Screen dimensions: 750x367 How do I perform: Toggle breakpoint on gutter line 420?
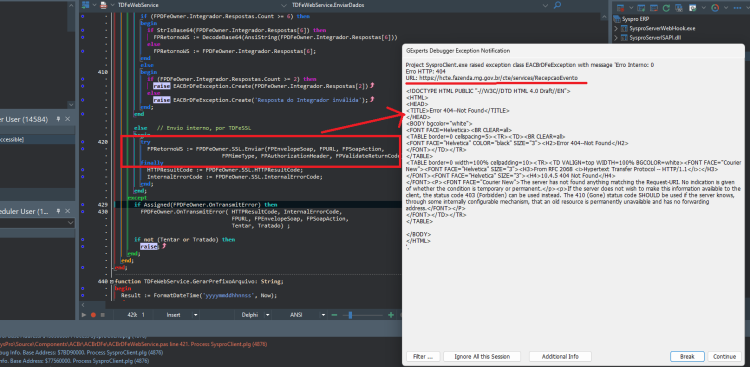pos(82,143)
